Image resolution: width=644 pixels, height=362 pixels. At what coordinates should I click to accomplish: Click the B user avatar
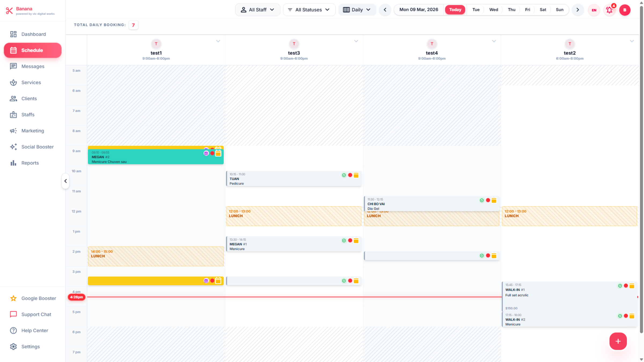tap(625, 10)
